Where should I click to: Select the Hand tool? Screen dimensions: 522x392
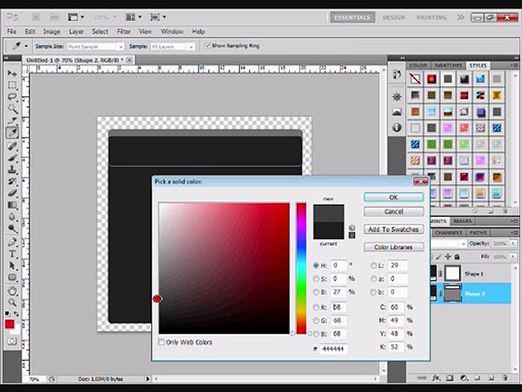click(x=12, y=291)
